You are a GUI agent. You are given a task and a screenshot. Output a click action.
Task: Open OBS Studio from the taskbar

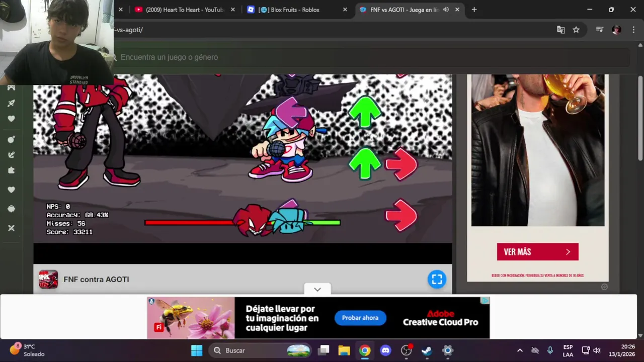point(407,350)
